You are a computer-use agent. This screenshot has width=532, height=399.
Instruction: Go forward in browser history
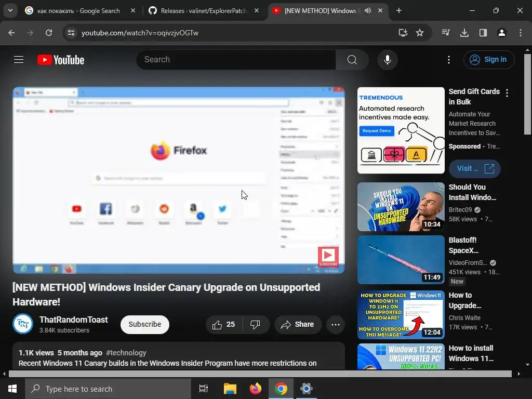coord(30,33)
